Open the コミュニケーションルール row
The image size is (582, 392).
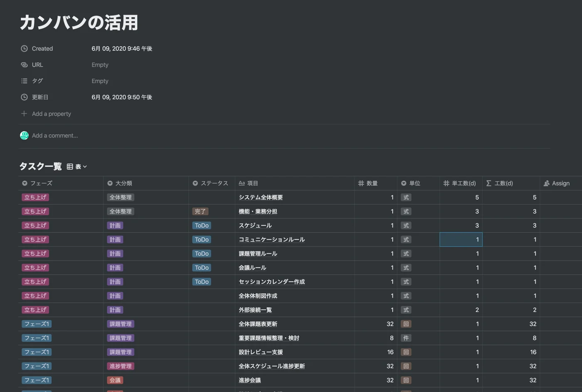pyautogui.click(x=271, y=240)
